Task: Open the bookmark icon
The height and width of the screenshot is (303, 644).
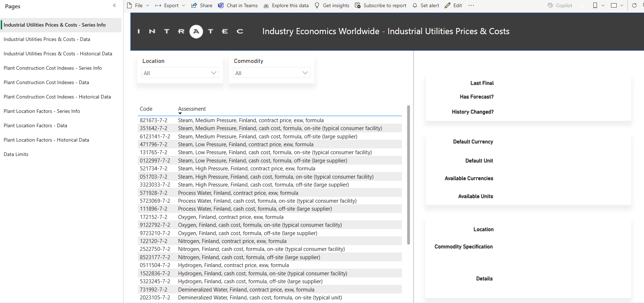Action: click(595, 5)
